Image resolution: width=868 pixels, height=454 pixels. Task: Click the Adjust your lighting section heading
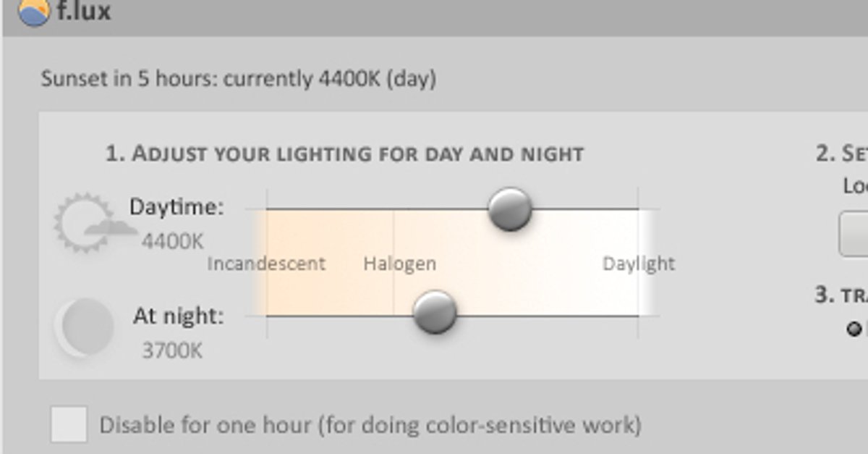344,154
